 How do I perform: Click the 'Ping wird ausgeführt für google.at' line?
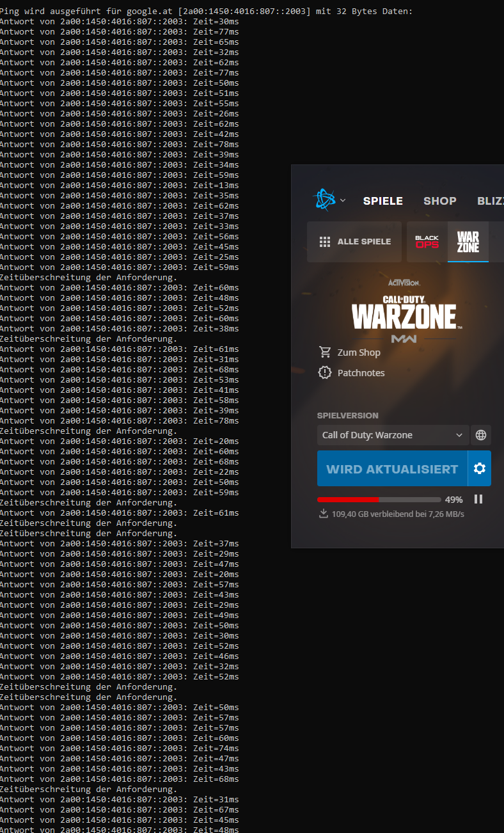tap(207, 11)
